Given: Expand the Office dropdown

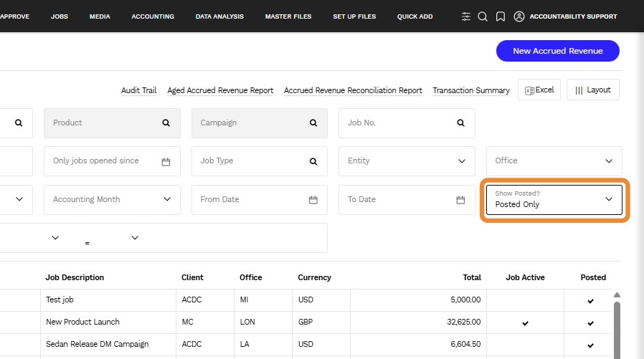Looking at the screenshot, I should [x=609, y=161].
